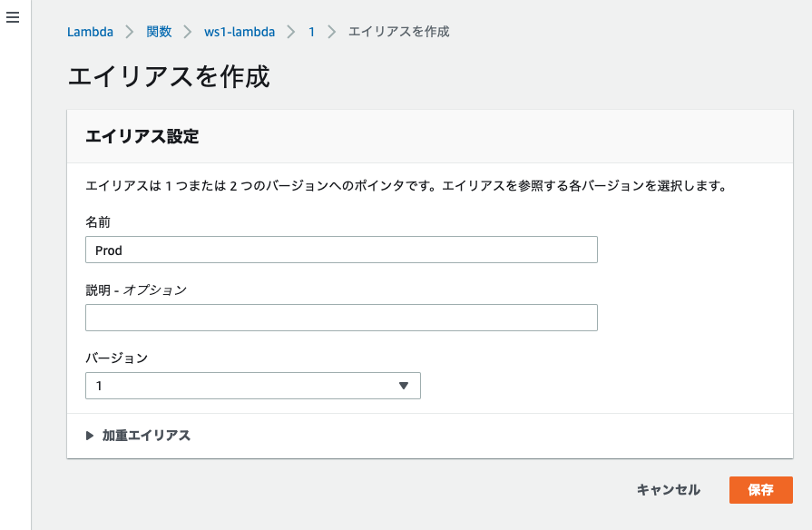Click the 名前 field label
The height and width of the screenshot is (530, 812).
(98, 222)
